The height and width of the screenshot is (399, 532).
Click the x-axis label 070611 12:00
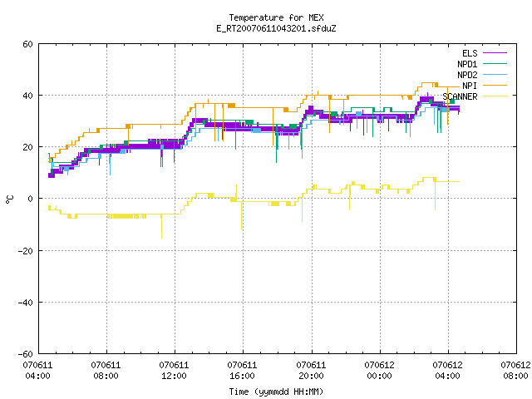point(174,370)
